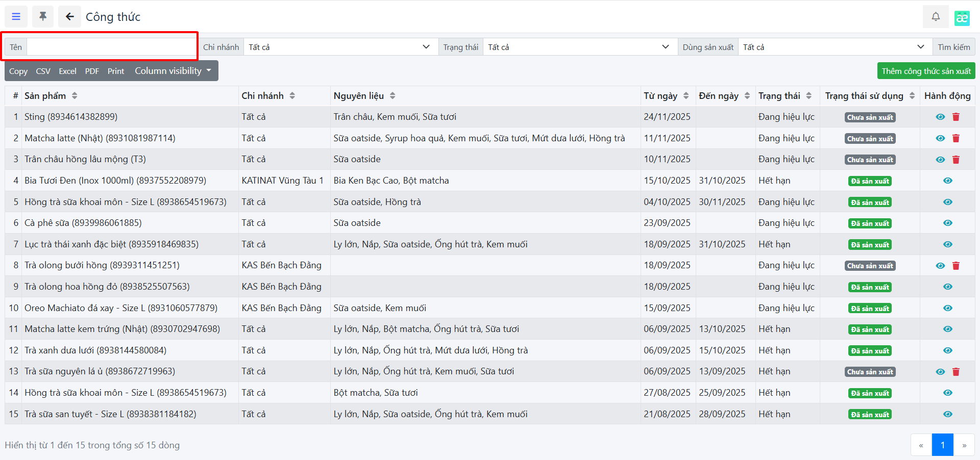Export table with the Excel button
Image resolution: width=980 pixels, height=460 pixels.
(x=67, y=71)
